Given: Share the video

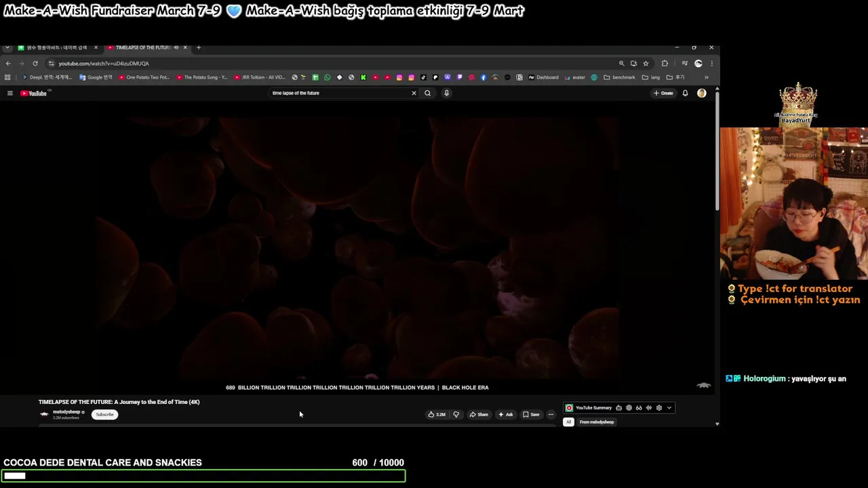Looking at the screenshot, I should coord(478,414).
